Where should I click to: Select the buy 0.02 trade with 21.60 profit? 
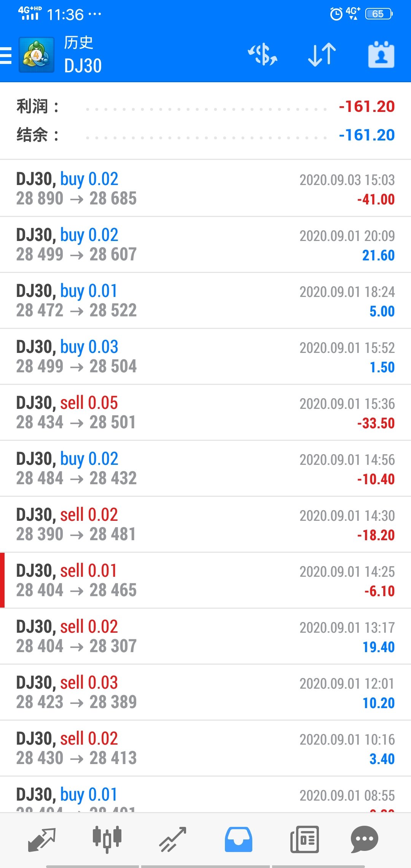pos(205,244)
